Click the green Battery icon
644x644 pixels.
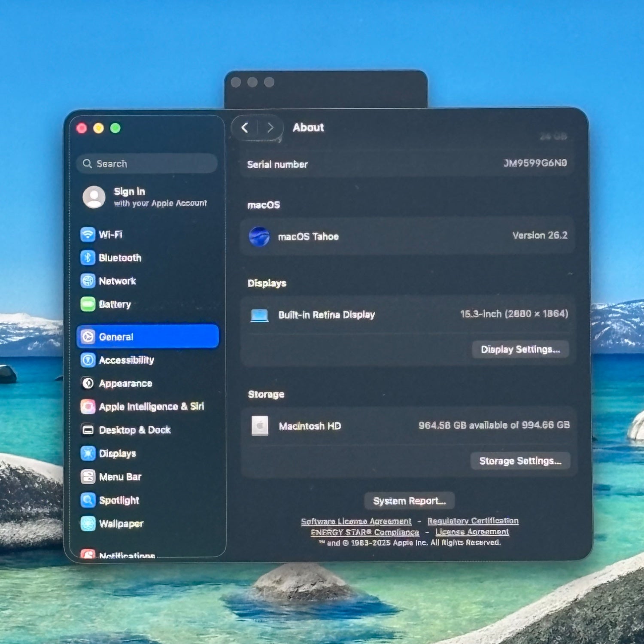[x=88, y=304]
